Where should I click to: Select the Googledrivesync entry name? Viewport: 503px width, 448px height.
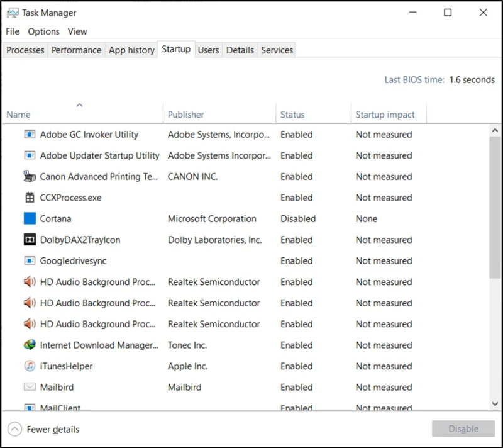pos(73,261)
